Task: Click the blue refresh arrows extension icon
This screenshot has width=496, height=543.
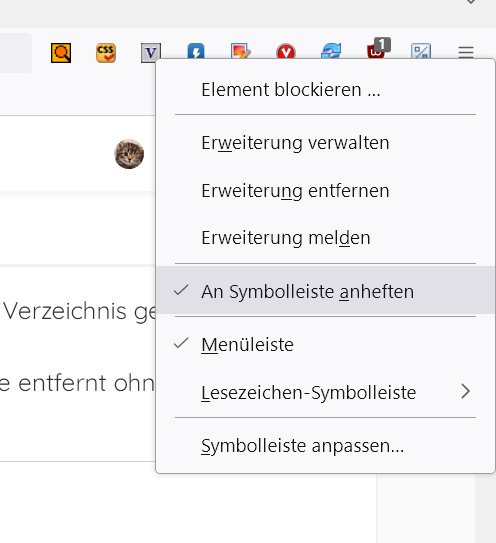Action: [x=331, y=51]
